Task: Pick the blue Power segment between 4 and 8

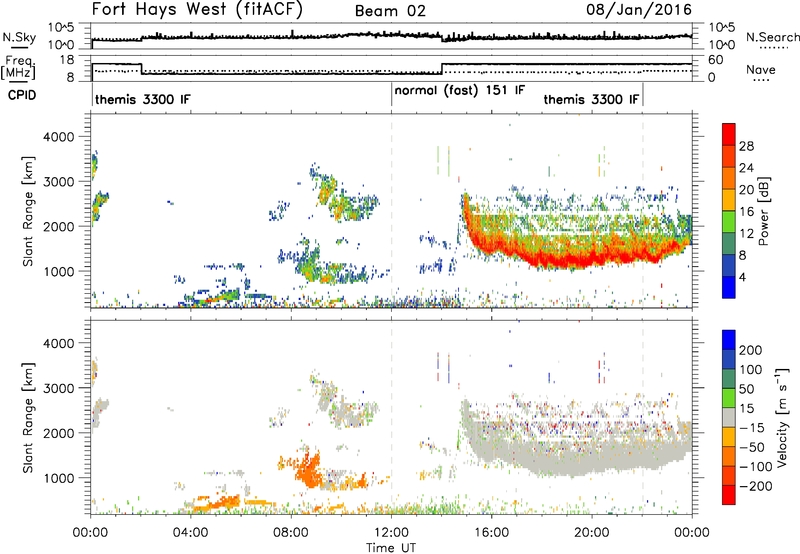Action: [729, 265]
